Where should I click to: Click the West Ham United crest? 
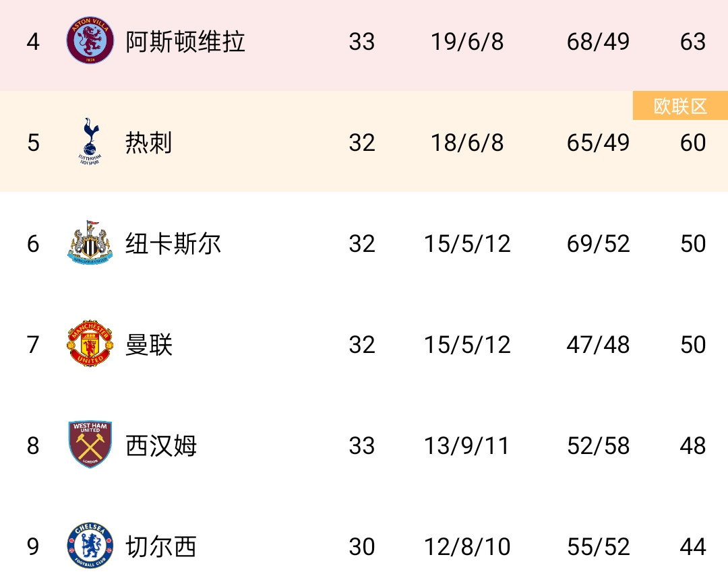(x=90, y=445)
